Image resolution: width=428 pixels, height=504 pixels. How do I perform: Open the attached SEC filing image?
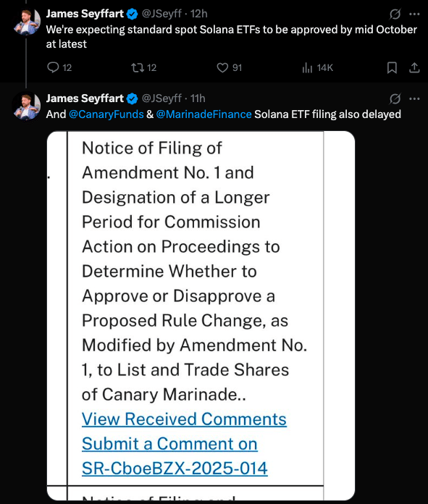pos(201,315)
